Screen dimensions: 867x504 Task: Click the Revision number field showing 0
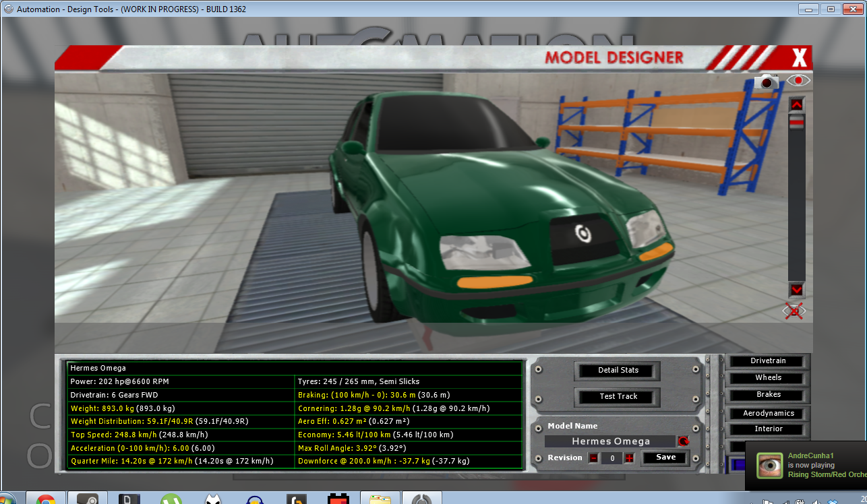[611, 458]
